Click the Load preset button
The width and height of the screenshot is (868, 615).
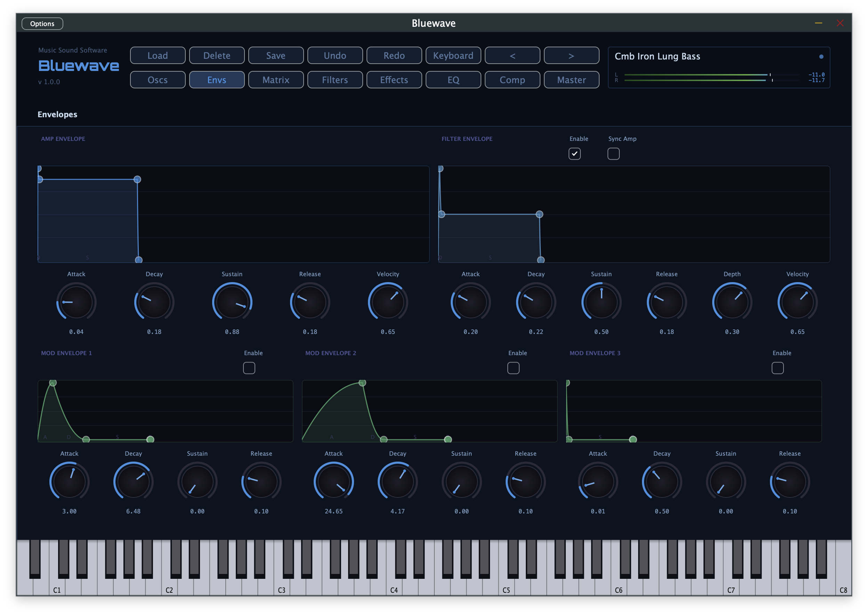point(158,56)
